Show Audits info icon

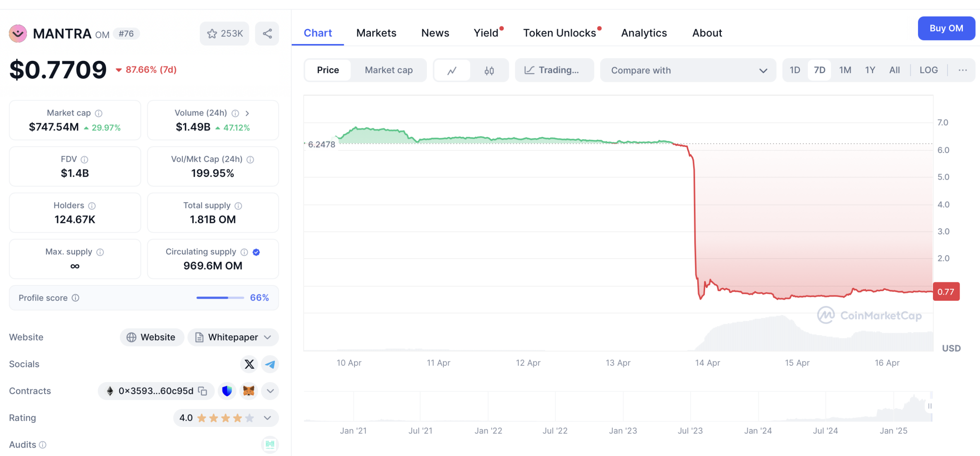coord(43,445)
